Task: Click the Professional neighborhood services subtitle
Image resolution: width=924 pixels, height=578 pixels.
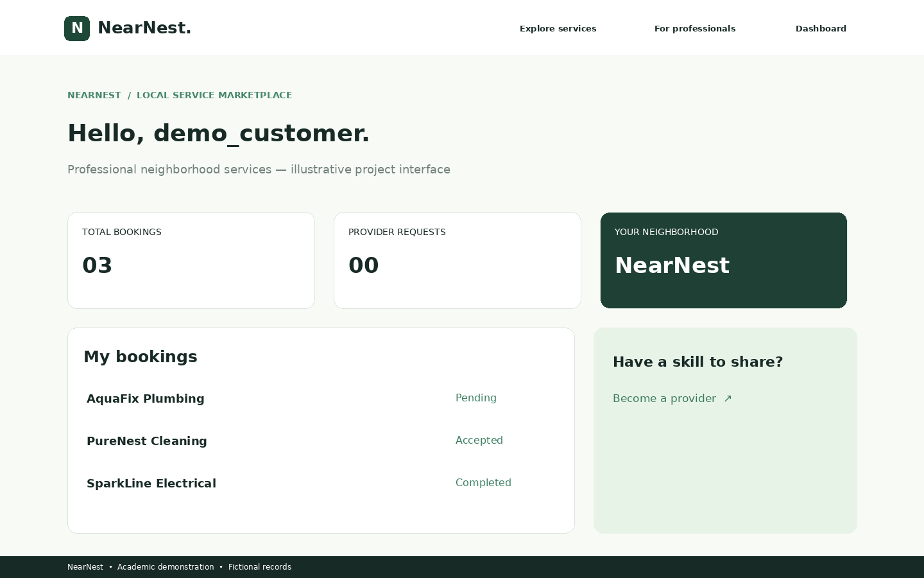Action: 259,170
